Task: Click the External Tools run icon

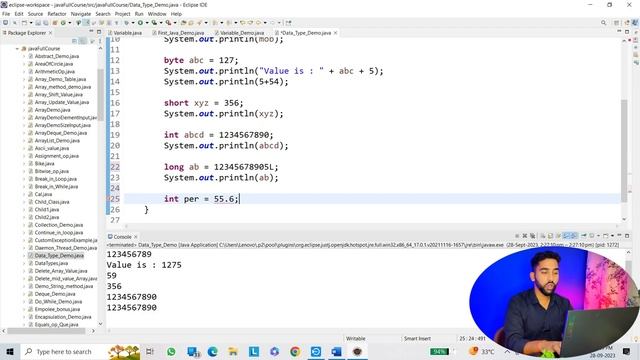Action: (x=168, y=23)
